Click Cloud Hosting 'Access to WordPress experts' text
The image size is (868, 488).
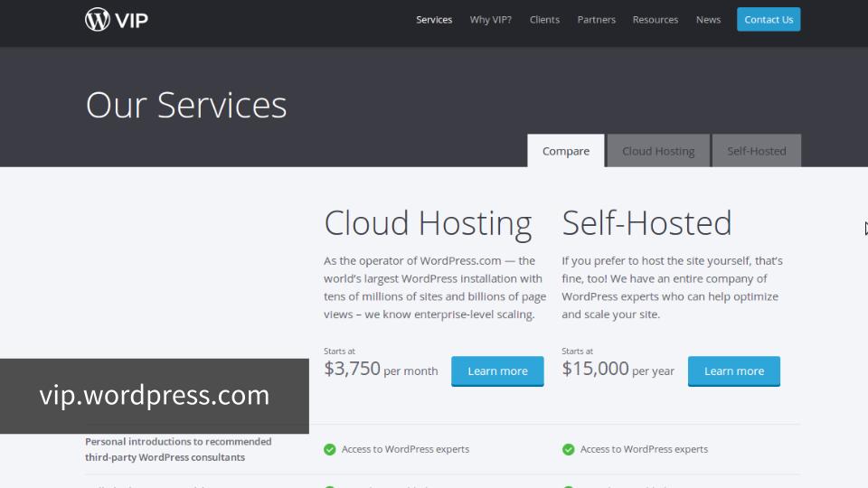(405, 449)
